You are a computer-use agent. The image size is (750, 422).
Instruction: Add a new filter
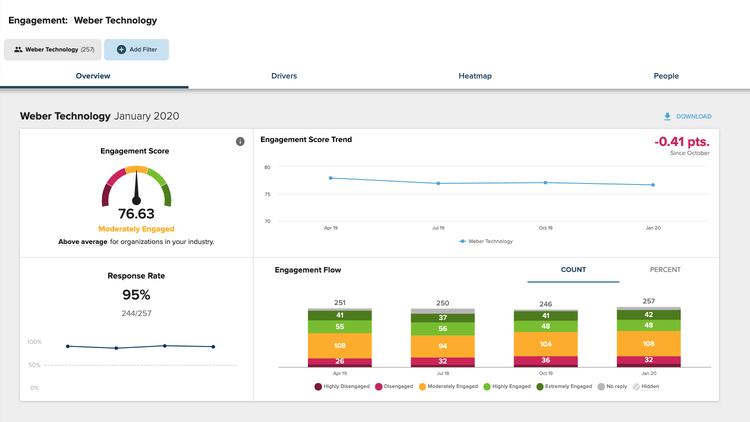pyautogui.click(x=136, y=49)
